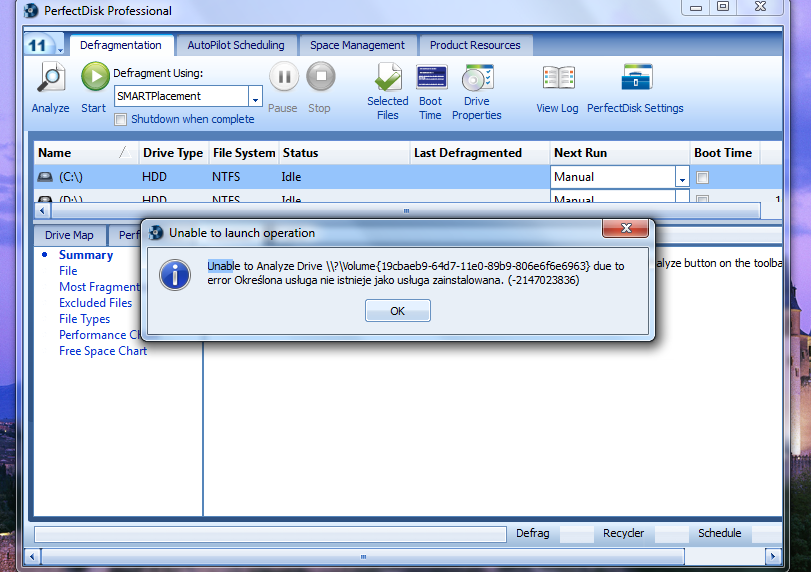This screenshot has width=811, height=572.
Task: Open Next Run dropdown for C:\ drive
Action: coord(682,177)
